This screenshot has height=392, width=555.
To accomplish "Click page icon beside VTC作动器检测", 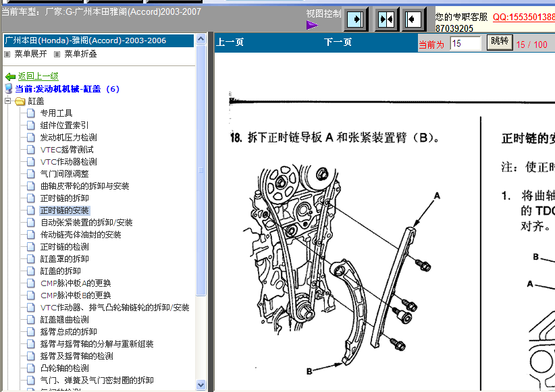I will pos(31,162).
